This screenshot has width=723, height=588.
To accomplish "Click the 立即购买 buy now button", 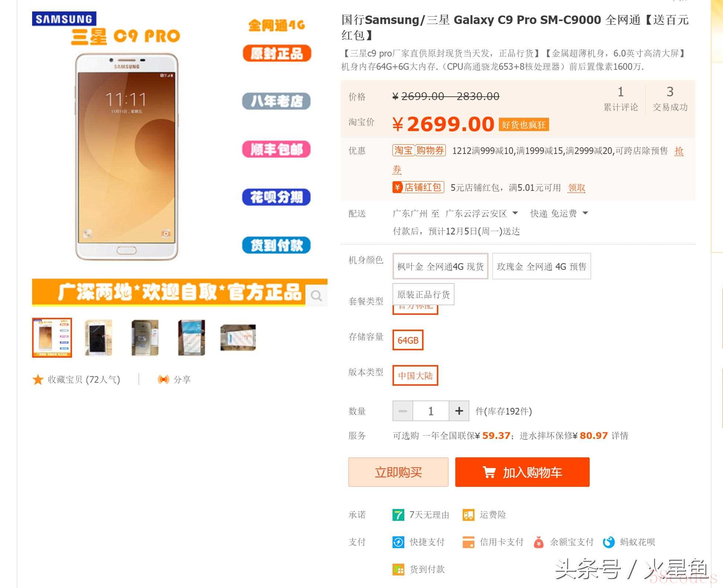I will coord(398,472).
